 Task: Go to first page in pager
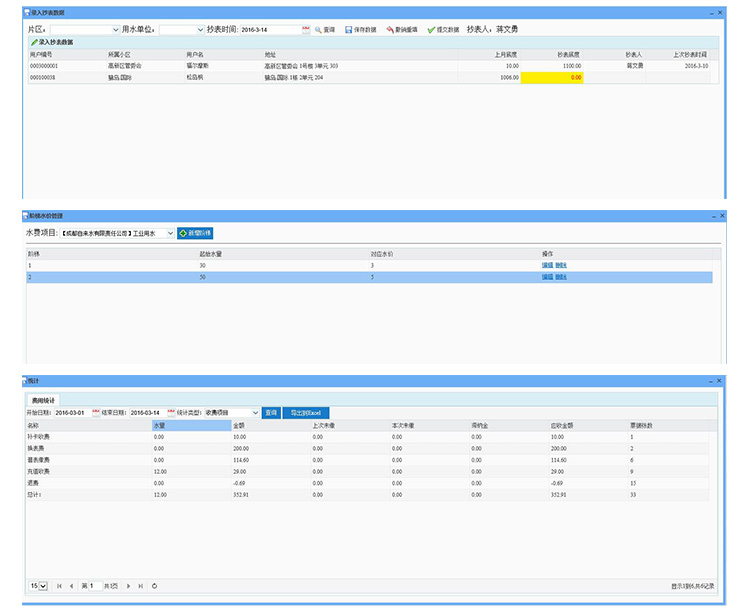tap(59, 586)
